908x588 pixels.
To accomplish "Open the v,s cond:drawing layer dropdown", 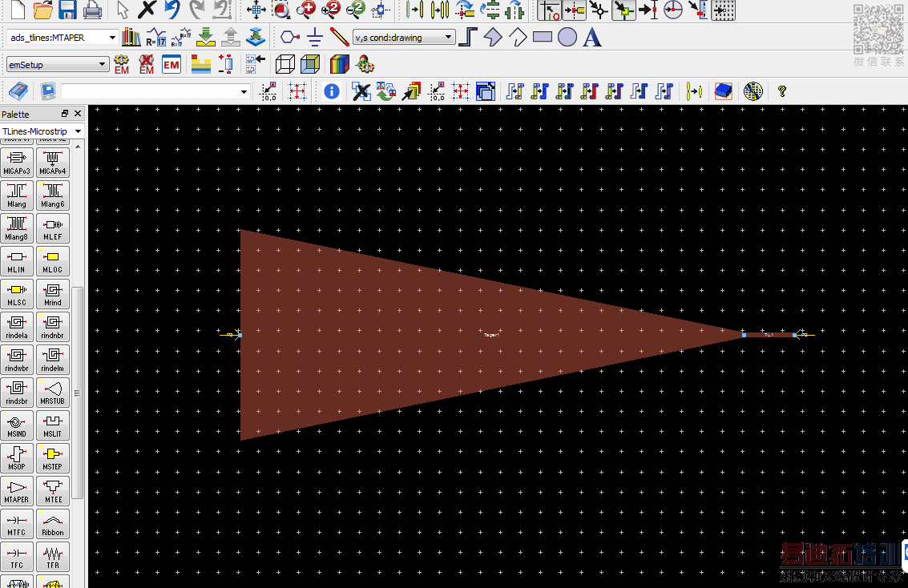I will pyautogui.click(x=448, y=37).
